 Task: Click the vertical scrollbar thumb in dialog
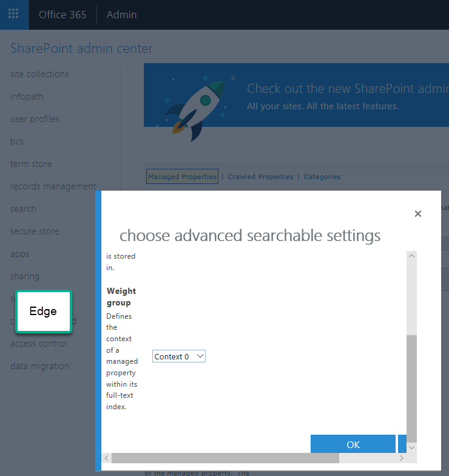(x=411, y=389)
